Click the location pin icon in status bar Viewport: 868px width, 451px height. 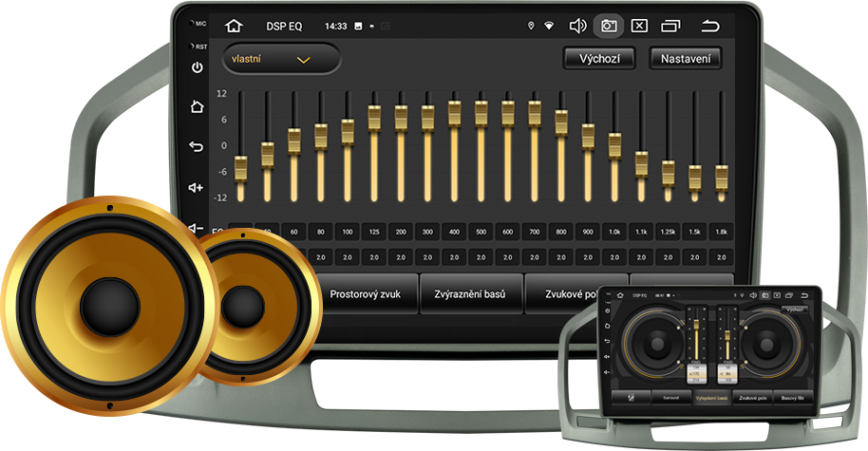[531, 27]
